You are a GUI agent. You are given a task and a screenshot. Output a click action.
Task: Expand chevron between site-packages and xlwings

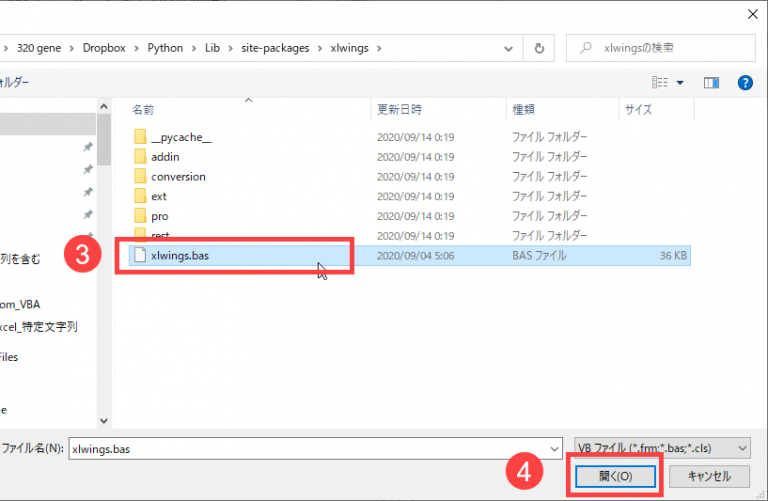pos(320,48)
